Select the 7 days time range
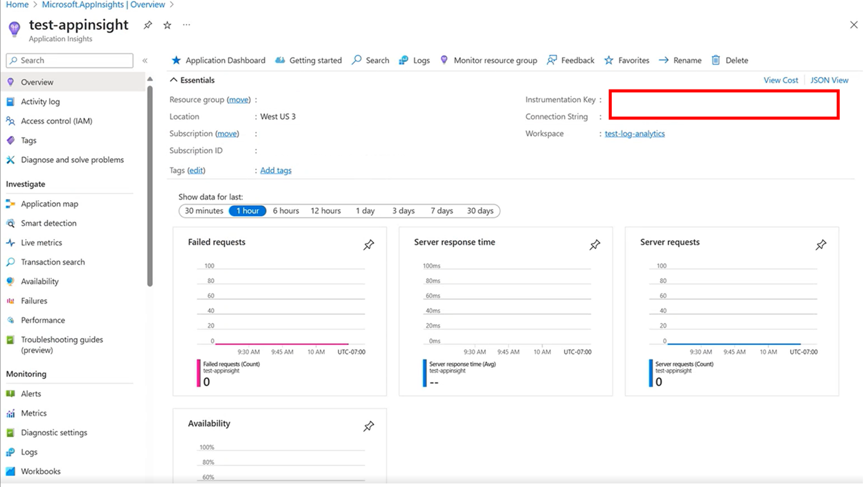The height and width of the screenshot is (487, 868). tap(442, 211)
